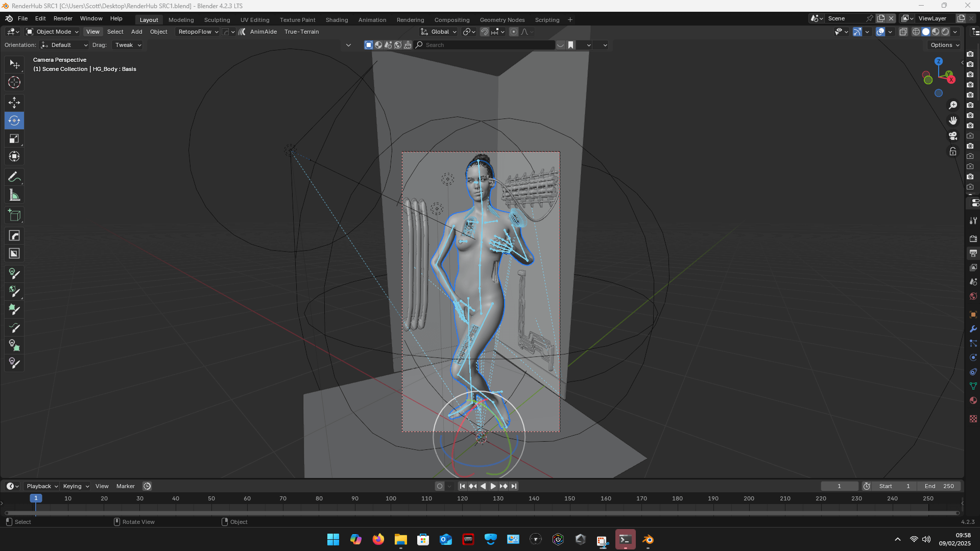
Task: Toggle the camera view button
Action: click(953, 136)
